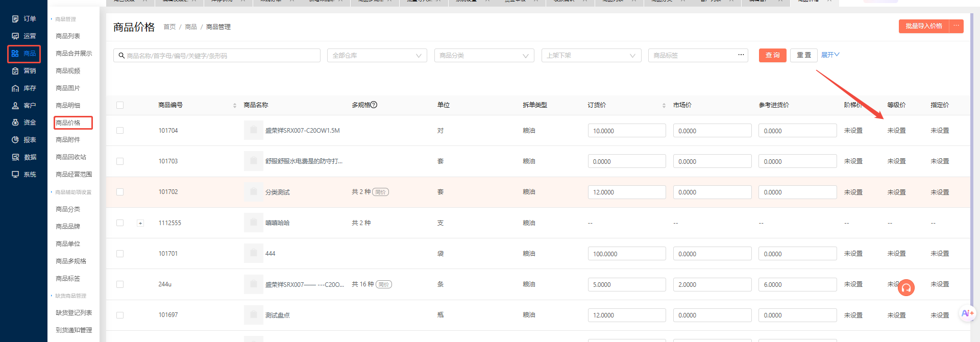
Task: Open the 全部仓库 warehouse dropdown
Action: click(377, 55)
